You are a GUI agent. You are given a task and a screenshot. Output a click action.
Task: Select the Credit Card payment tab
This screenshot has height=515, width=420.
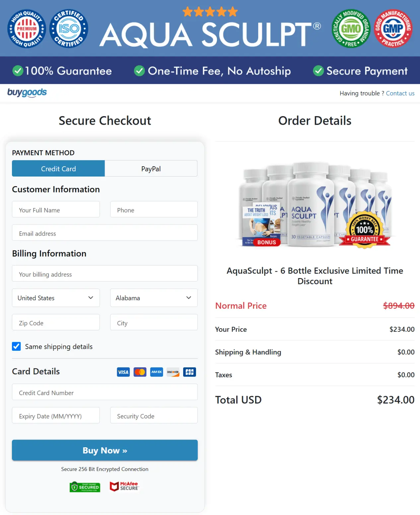coord(58,169)
